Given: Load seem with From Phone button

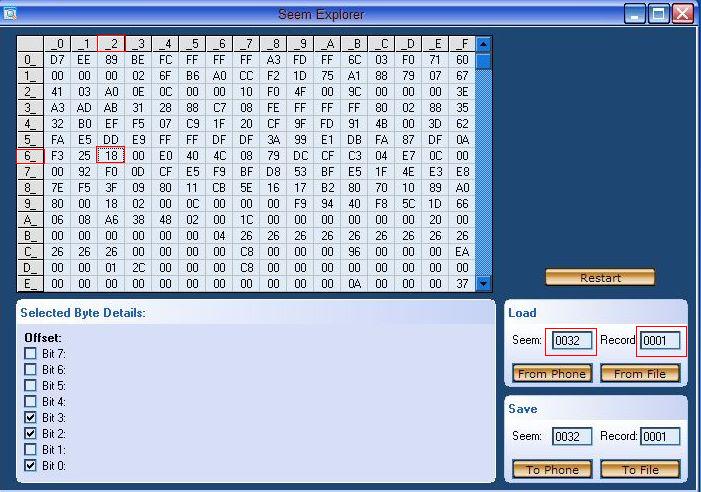Looking at the screenshot, I should pyautogui.click(x=552, y=373).
